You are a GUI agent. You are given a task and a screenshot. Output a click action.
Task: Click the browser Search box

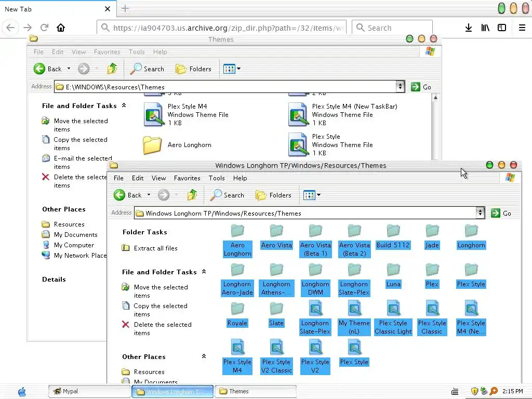pos(392,28)
